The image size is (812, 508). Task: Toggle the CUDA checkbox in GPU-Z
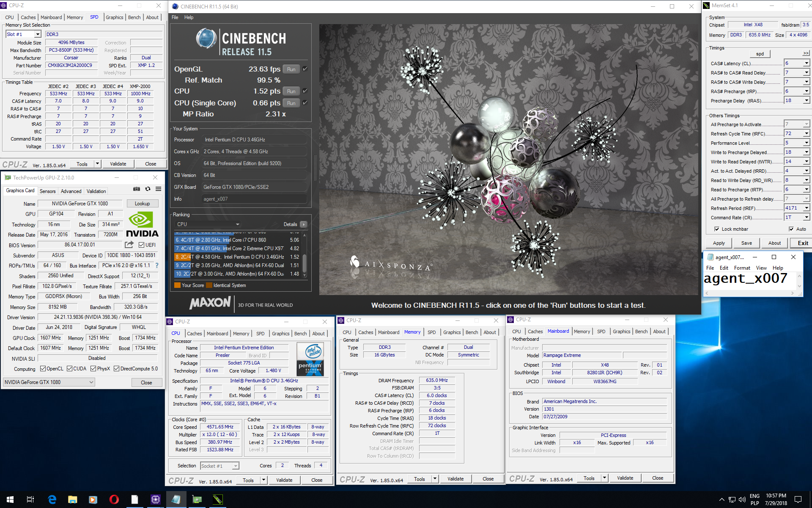tap(69, 369)
